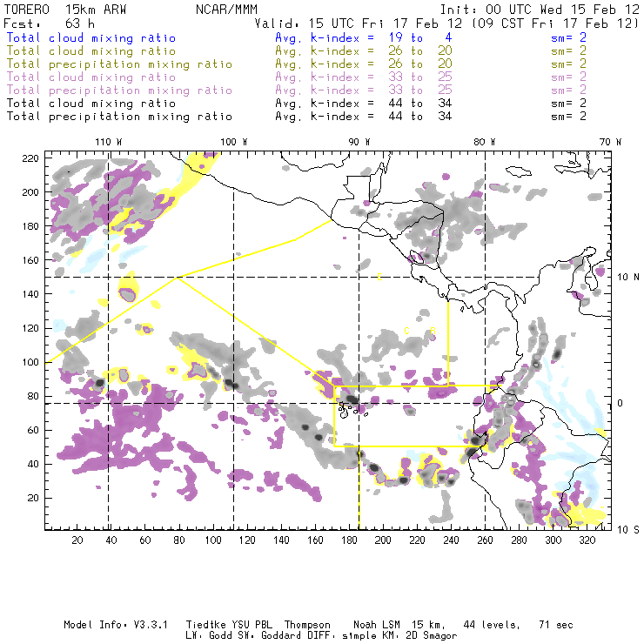Screen dimensions: 644x644
Task: Click '2D Smagor' in bottom footer line
Action: click(x=432, y=636)
